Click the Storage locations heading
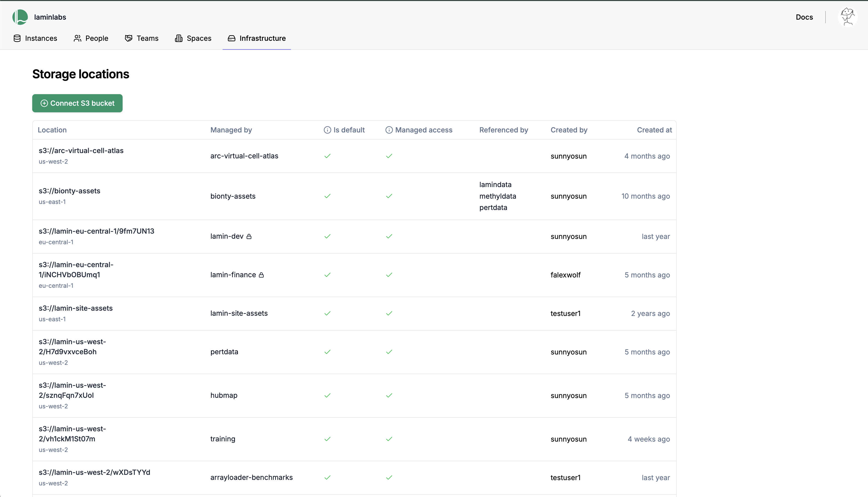The height and width of the screenshot is (497, 868). pyautogui.click(x=81, y=74)
